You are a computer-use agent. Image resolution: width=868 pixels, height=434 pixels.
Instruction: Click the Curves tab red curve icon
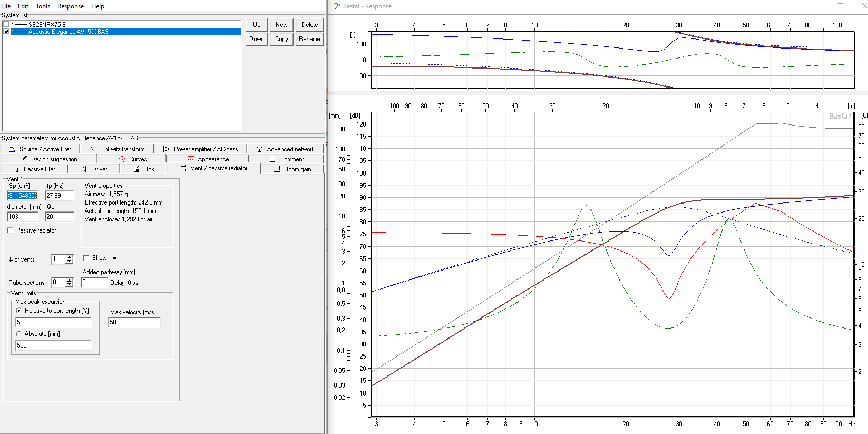[122, 159]
